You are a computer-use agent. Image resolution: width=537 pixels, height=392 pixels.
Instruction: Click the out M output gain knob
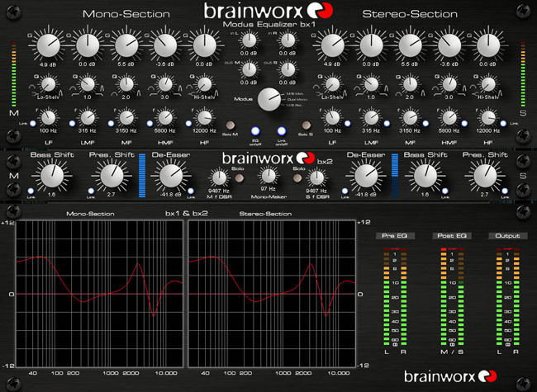click(x=249, y=70)
